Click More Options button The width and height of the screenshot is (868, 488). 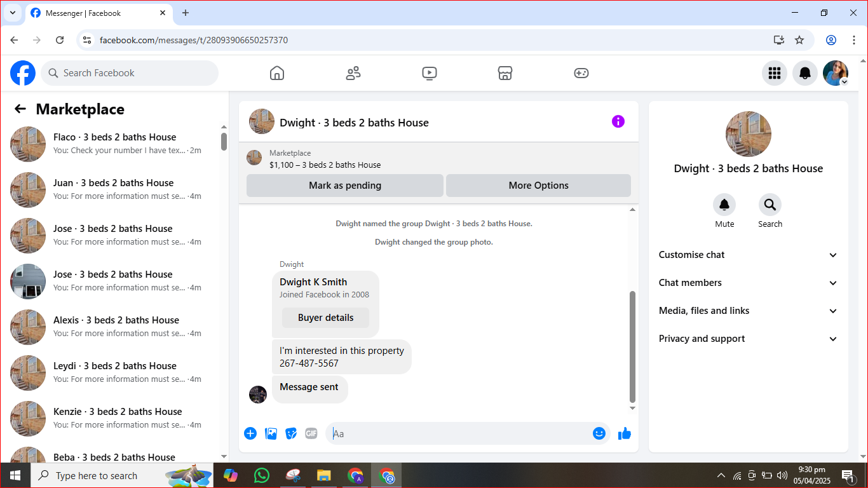pyautogui.click(x=539, y=186)
